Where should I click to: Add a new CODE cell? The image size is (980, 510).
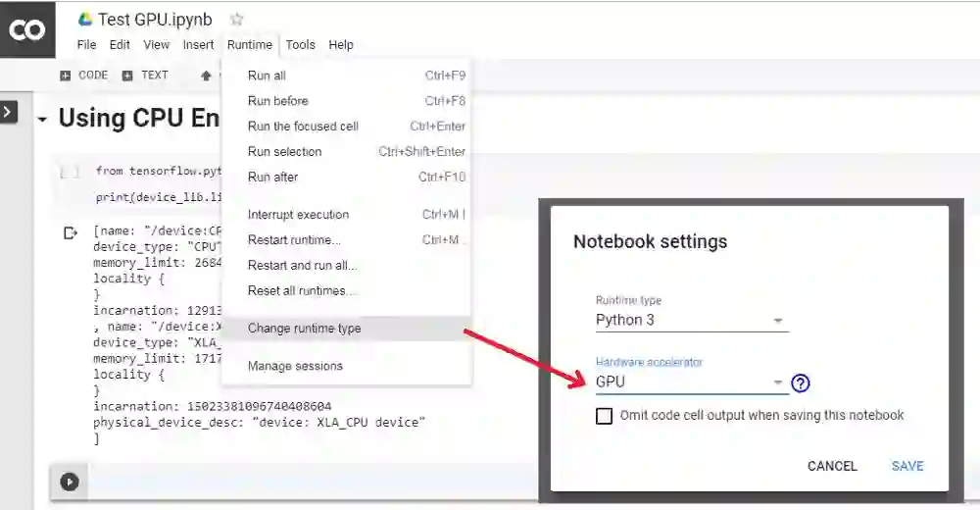(84, 76)
